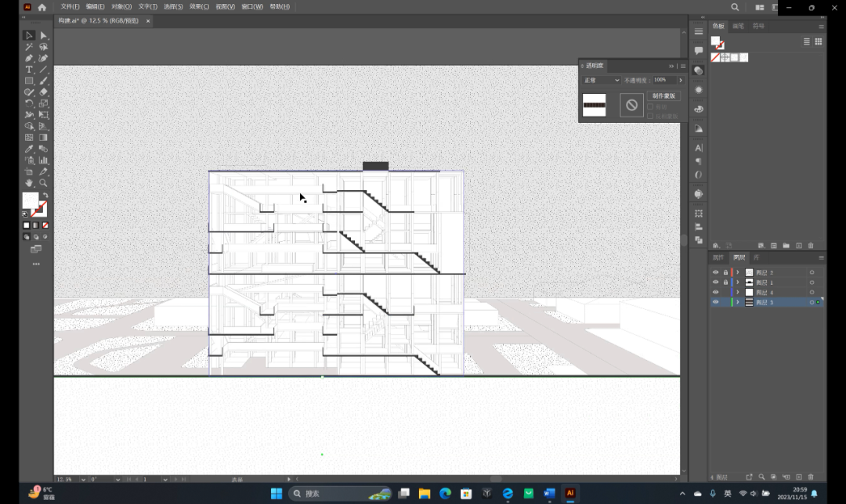Select the Eyedropper tool
Screen dimensions: 846x504
pyautogui.click(x=29, y=149)
